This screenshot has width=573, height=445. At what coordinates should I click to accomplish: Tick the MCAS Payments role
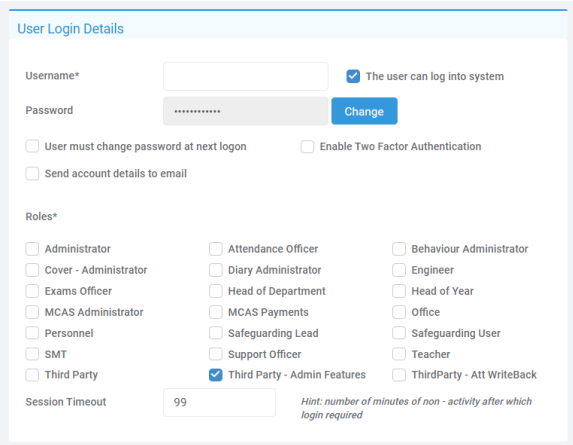coord(216,312)
